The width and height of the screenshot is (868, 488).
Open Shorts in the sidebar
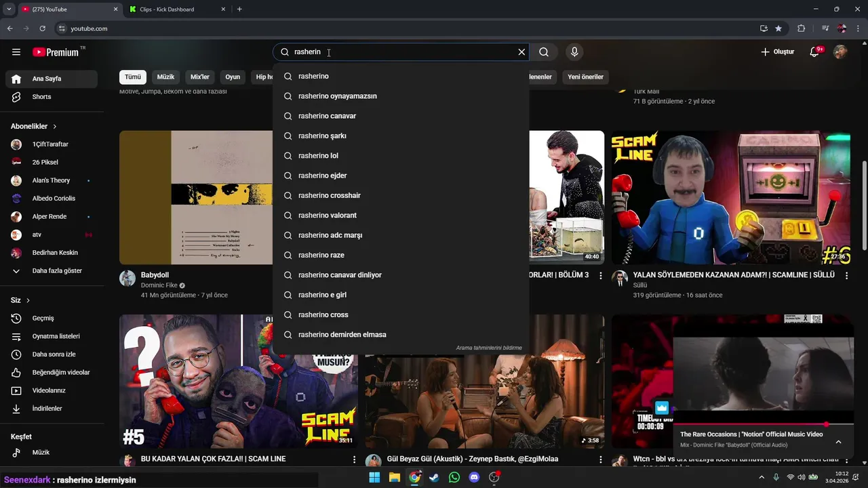(x=52, y=97)
